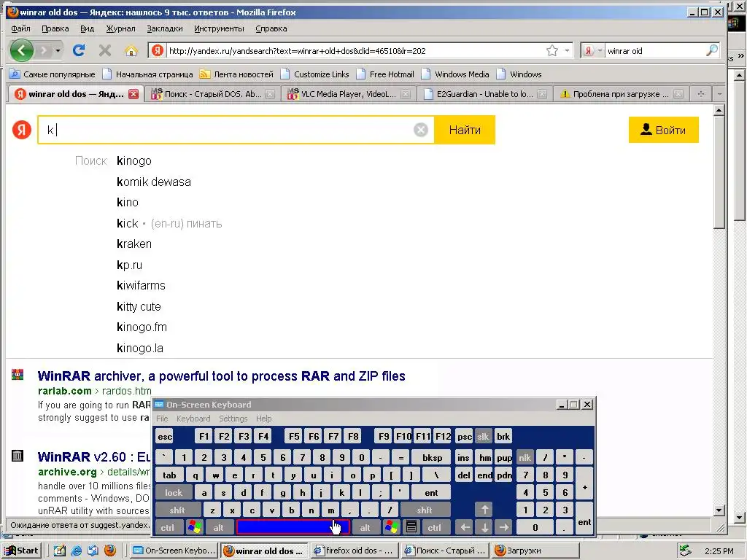Click up arrow key on on-screen keyboard
747x560 pixels.
484,510
